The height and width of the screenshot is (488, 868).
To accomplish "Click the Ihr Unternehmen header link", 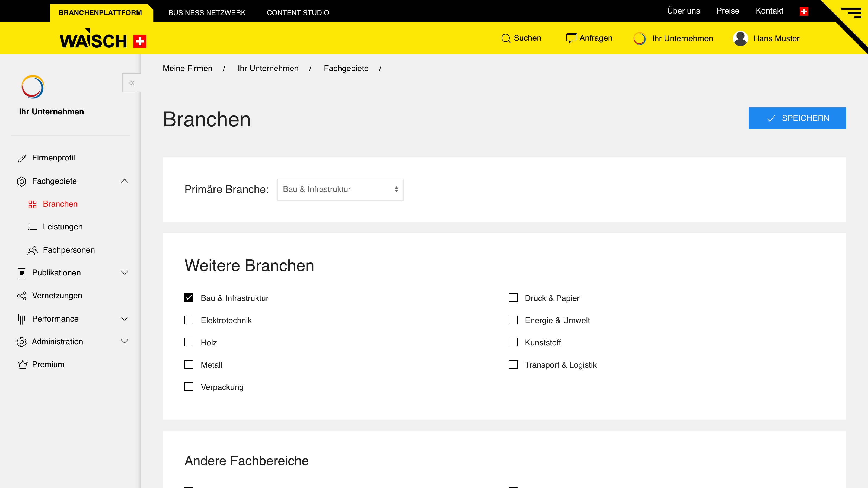I will tap(682, 39).
